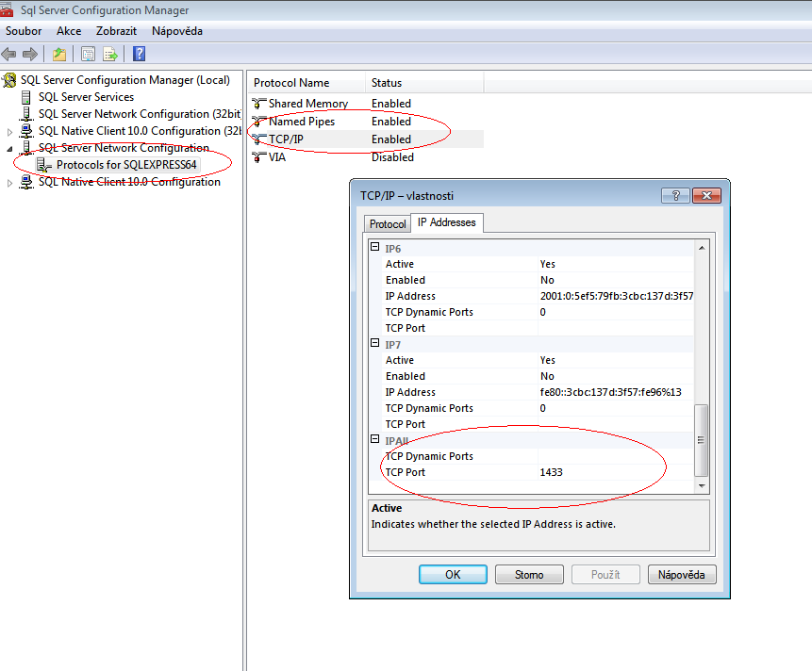Click the scrollbar down arrow in property list
The height and width of the screenshot is (671, 812).
[x=702, y=485]
